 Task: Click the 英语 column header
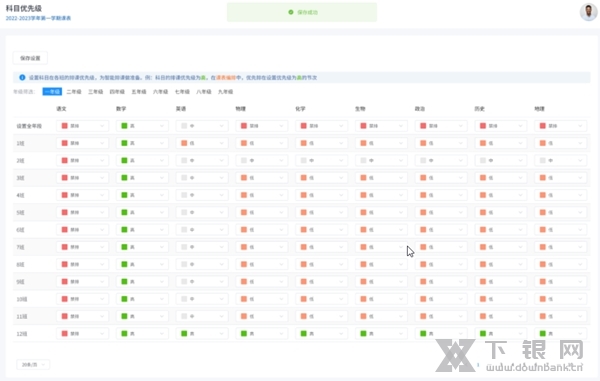pos(181,109)
